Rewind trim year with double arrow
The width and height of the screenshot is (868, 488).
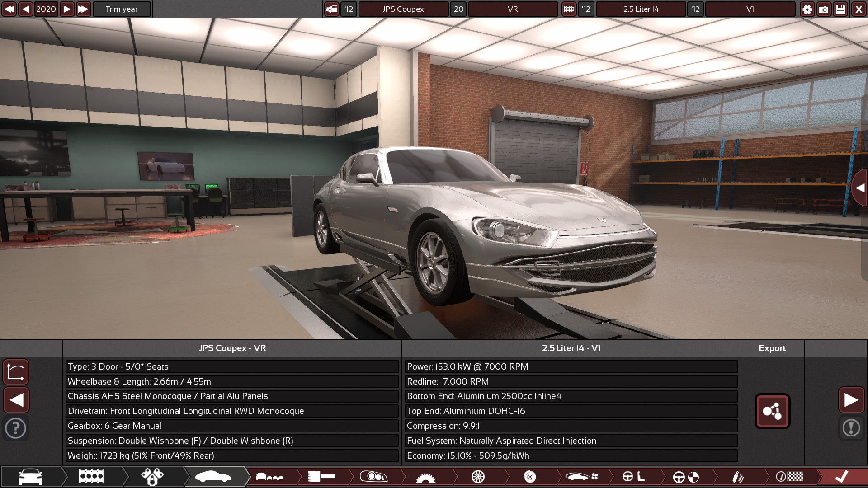(9, 9)
